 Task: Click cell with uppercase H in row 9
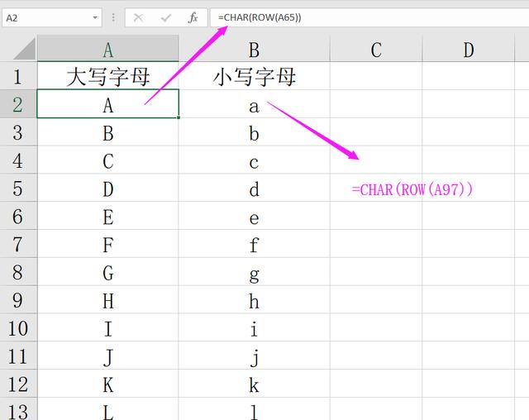(108, 300)
